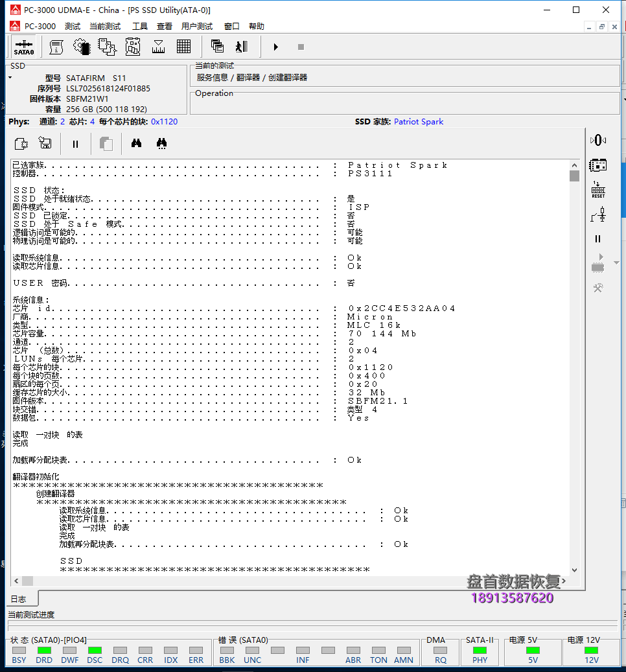Viewport: 626px width, 672px height.
Task: Open the circuit board tool icon
Action: (x=133, y=47)
